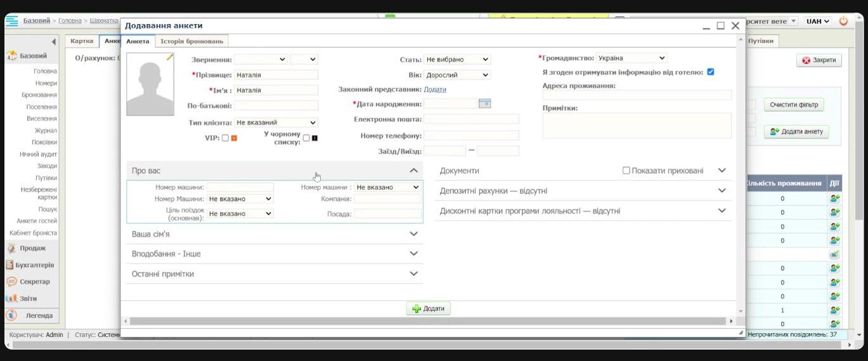Open the Продаж section in sidebar

pos(32,248)
